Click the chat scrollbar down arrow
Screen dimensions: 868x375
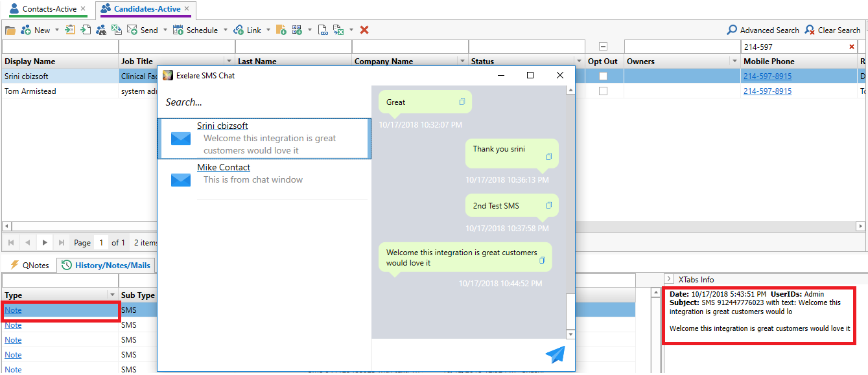(570, 334)
